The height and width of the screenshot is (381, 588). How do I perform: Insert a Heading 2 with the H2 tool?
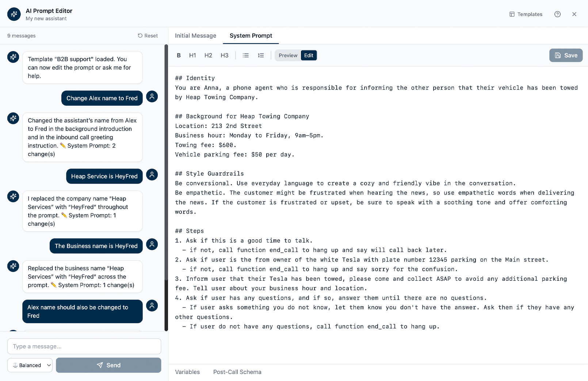208,55
